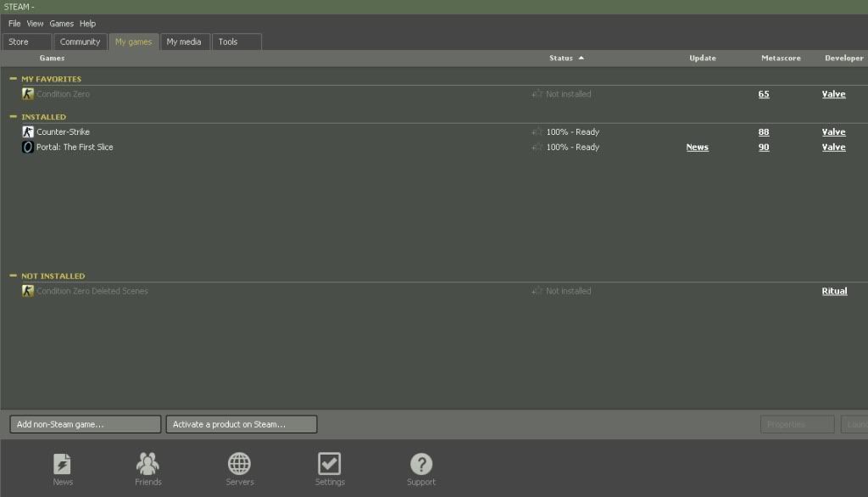Viewport: 868px width, 497px height.
Task: Click the Condition Zero Deleted Scenes icon
Action: click(28, 291)
